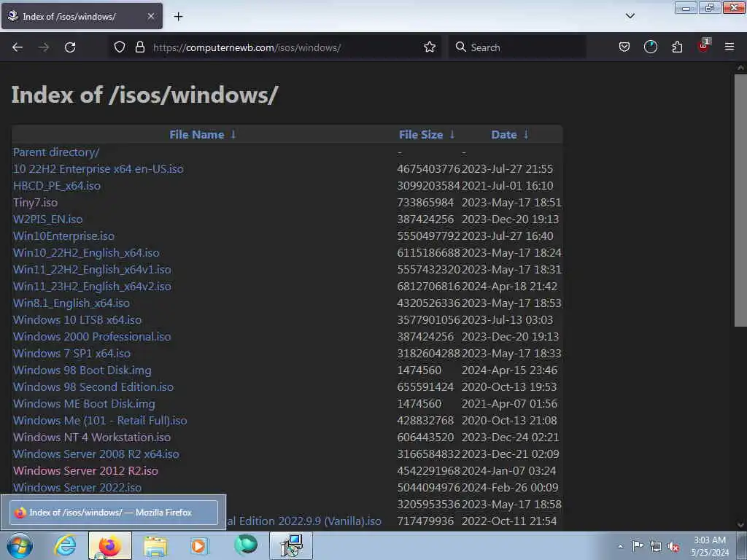Open a new tab with plus
Screen dimensions: 747x560
click(178, 17)
